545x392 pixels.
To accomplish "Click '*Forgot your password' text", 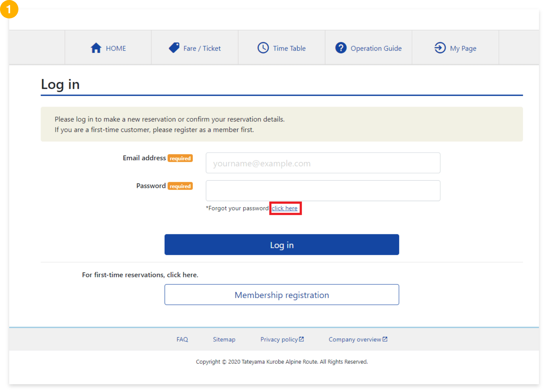I will coord(238,208).
